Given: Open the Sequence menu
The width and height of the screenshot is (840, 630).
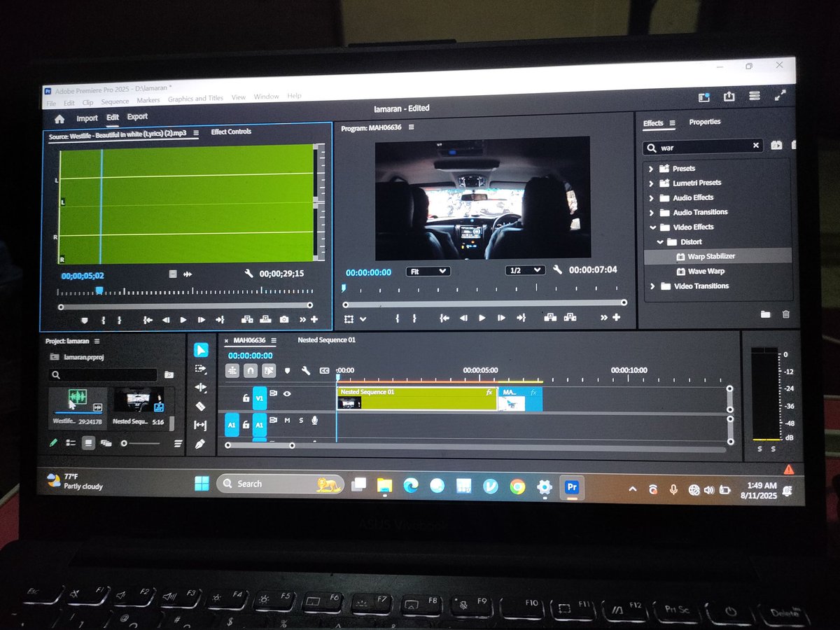Looking at the screenshot, I should [115, 101].
